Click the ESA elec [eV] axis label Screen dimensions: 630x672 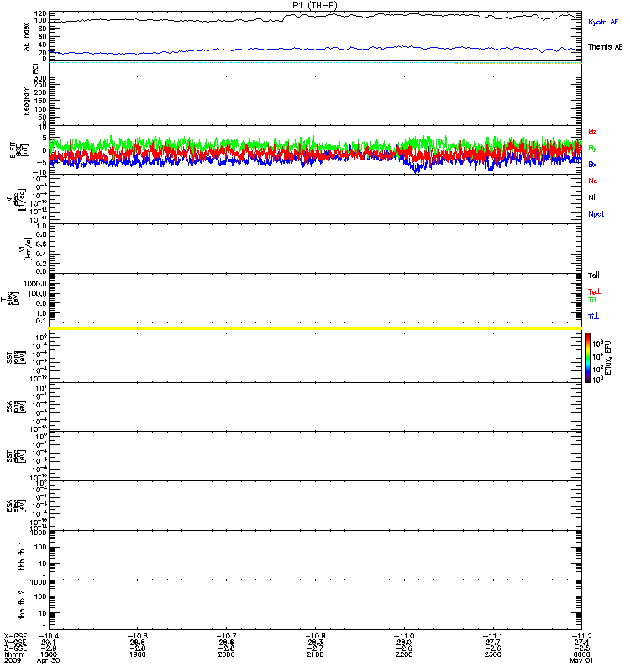[x=16, y=506]
